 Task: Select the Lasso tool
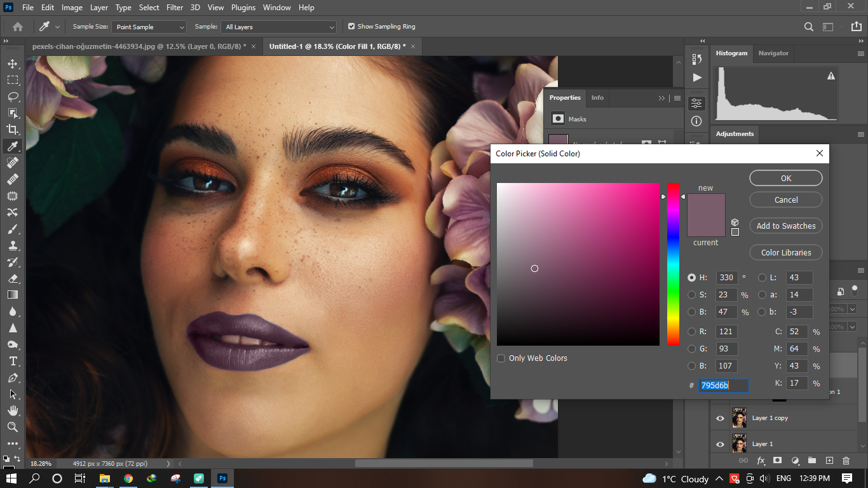(13, 97)
